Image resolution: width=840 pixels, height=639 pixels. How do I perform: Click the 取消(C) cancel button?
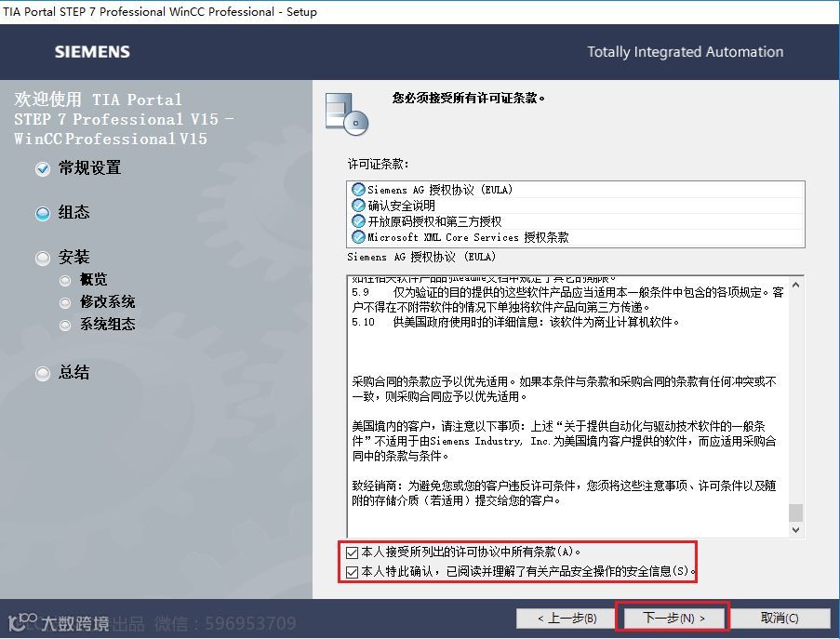click(x=779, y=619)
